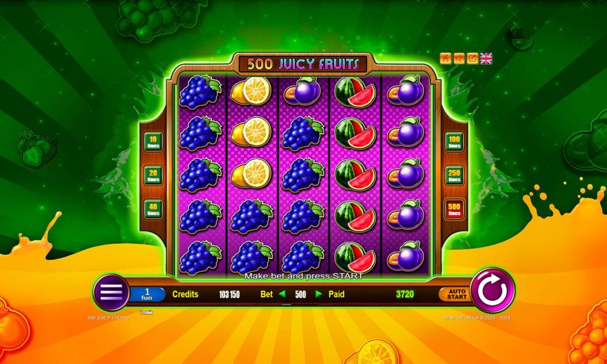The height and width of the screenshot is (364, 607).
Task: Spin the reels with the purple START button
Action: (492, 291)
